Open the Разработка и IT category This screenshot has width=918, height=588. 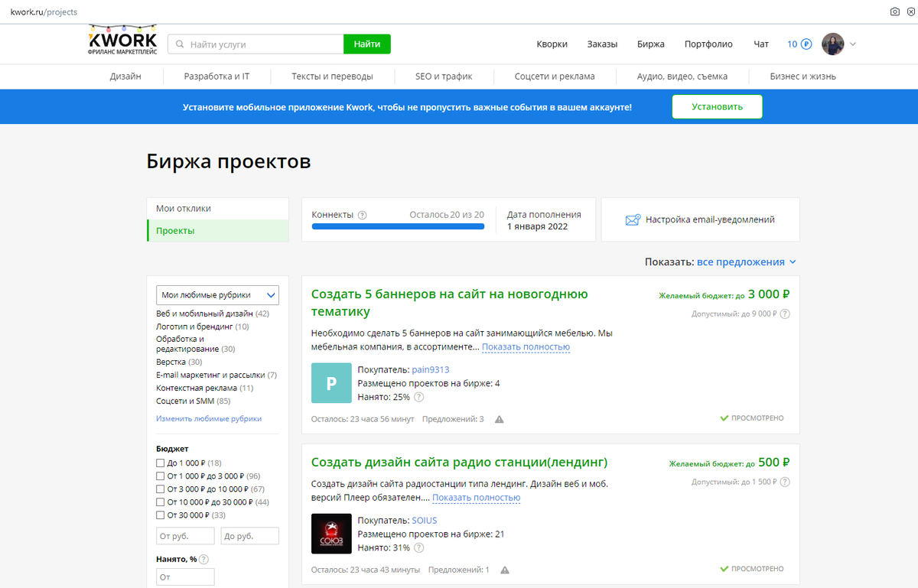click(x=216, y=76)
